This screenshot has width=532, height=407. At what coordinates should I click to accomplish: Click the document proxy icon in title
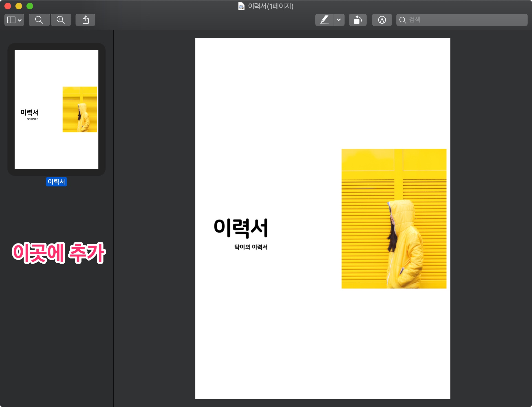(241, 6)
